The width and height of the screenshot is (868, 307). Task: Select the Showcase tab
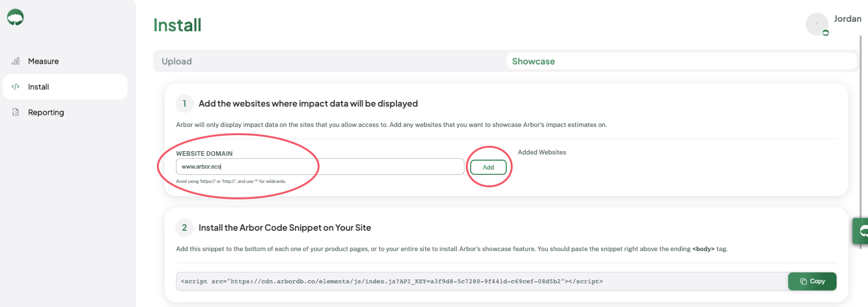pos(681,61)
